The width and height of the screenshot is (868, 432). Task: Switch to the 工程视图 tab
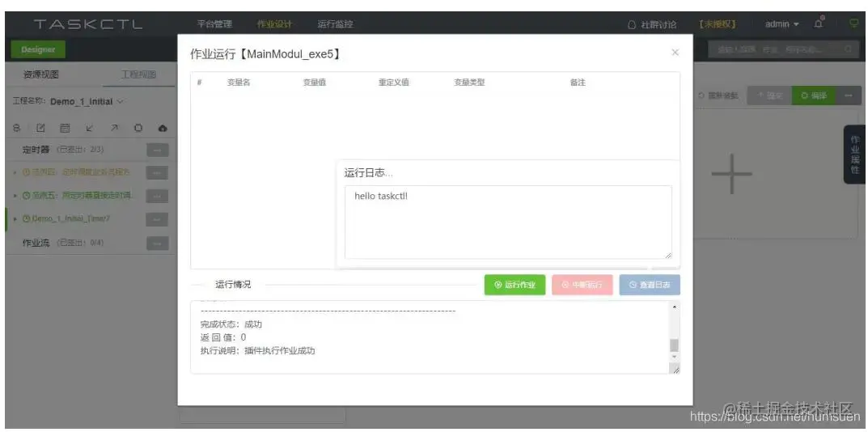(138, 74)
